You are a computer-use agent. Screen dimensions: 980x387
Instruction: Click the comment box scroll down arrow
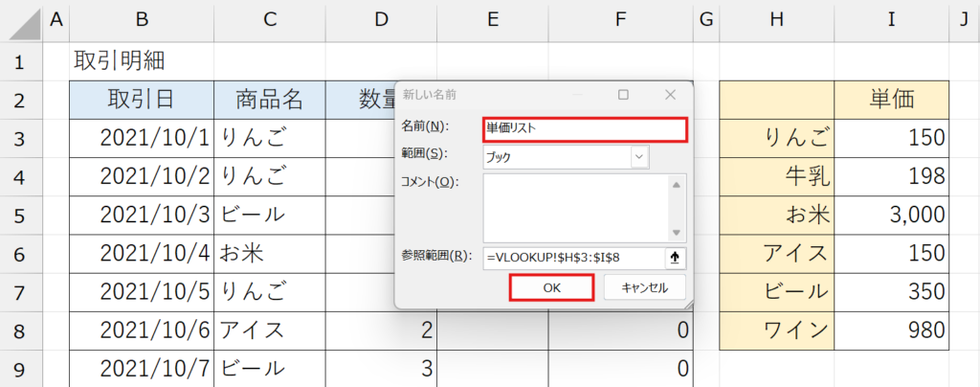pos(678,232)
